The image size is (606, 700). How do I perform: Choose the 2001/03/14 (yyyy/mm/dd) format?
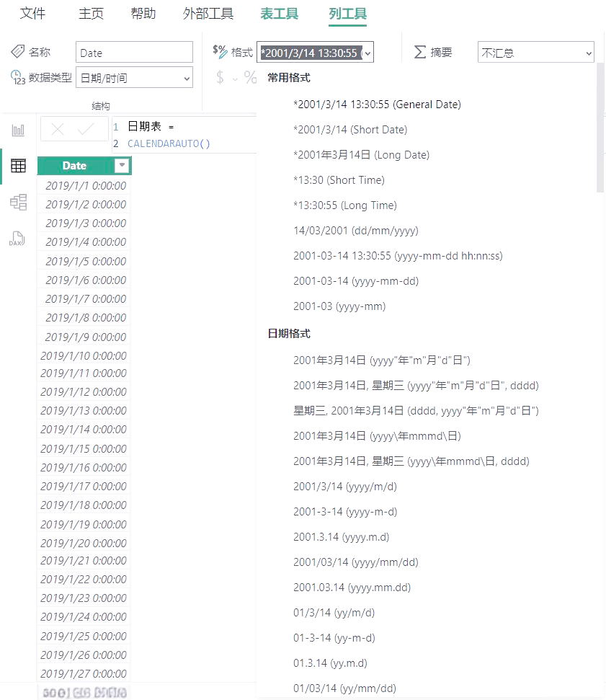click(x=356, y=562)
